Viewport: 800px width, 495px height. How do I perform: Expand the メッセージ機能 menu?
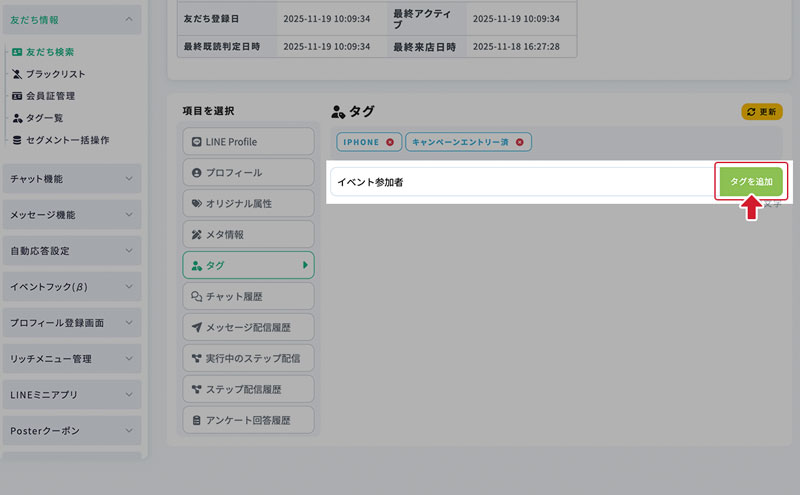pos(72,215)
